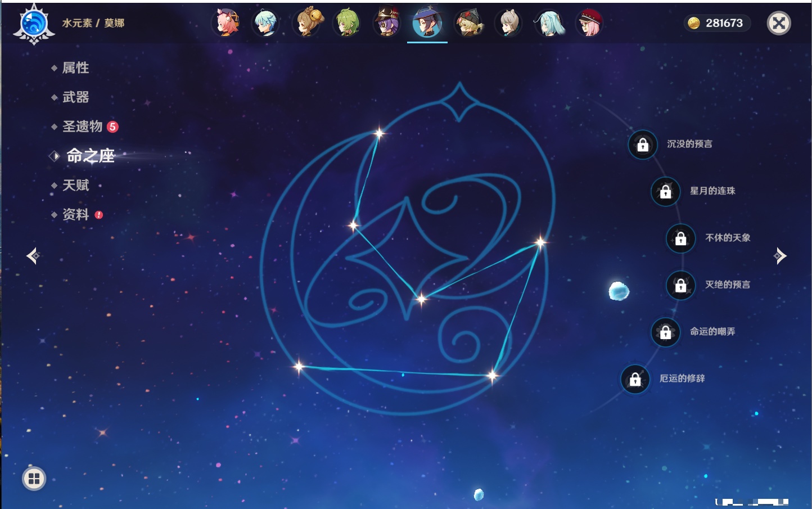Open locked constellation 沉没的预言
Viewport: 812px width, 509px height.
643,145
